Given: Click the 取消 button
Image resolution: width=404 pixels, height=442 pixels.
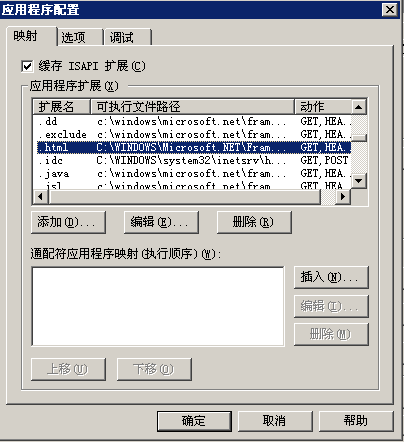Looking at the screenshot, I should 275,421.
